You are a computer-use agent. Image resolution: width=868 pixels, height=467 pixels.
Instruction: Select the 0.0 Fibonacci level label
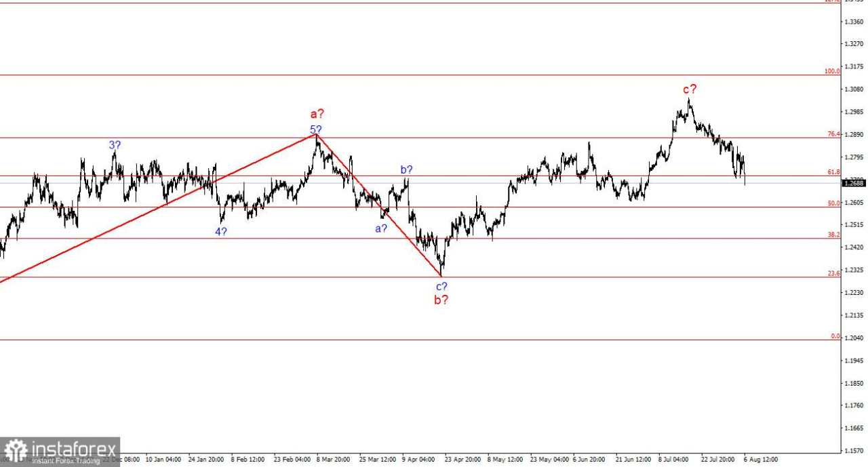coord(835,336)
